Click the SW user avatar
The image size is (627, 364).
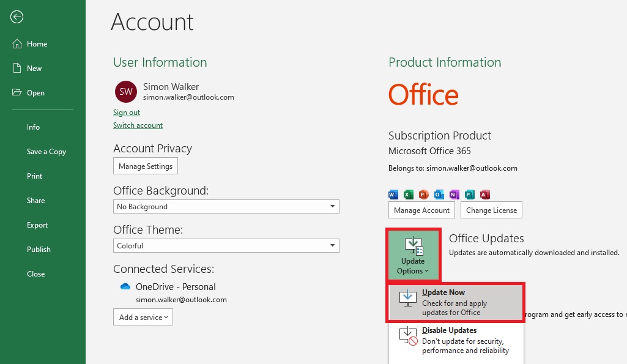(126, 92)
